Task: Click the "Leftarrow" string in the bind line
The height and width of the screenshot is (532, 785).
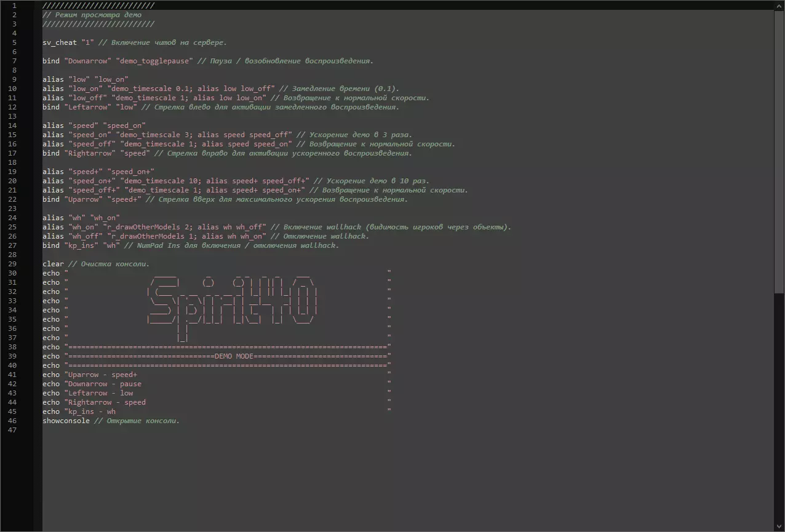Action: [87, 107]
